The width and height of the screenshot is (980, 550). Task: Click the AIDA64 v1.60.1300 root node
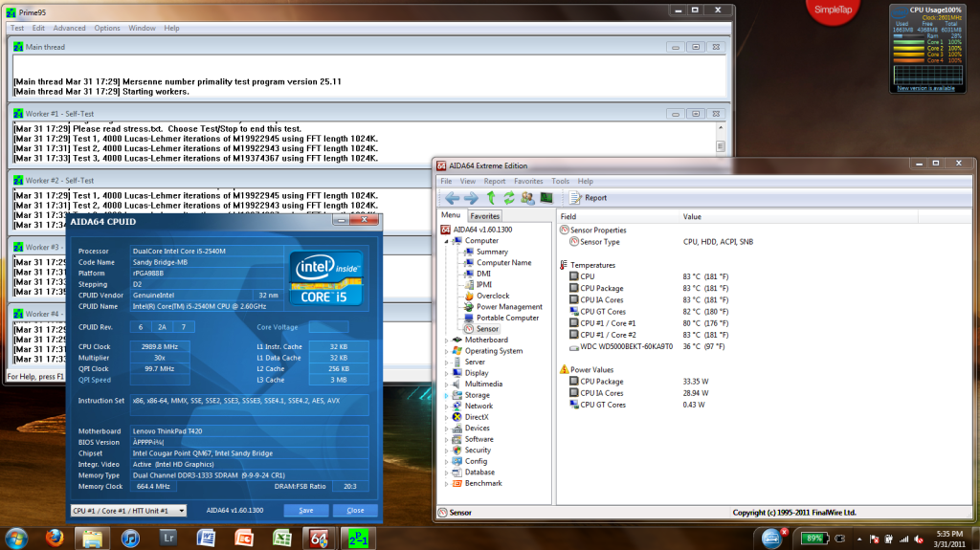pyautogui.click(x=482, y=230)
